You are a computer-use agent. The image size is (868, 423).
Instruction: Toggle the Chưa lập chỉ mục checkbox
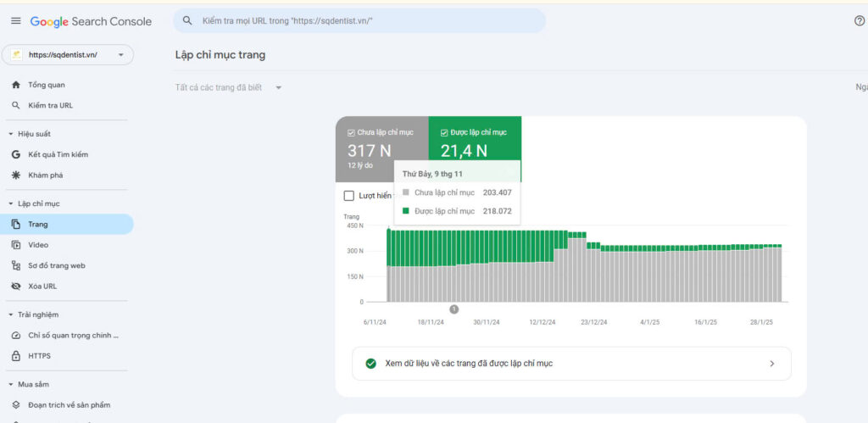pyautogui.click(x=352, y=133)
